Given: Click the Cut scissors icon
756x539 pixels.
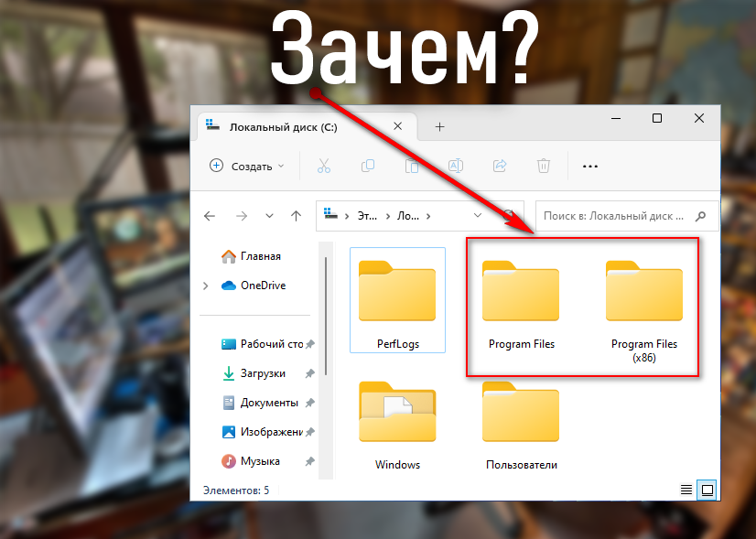Looking at the screenshot, I should pos(324,166).
